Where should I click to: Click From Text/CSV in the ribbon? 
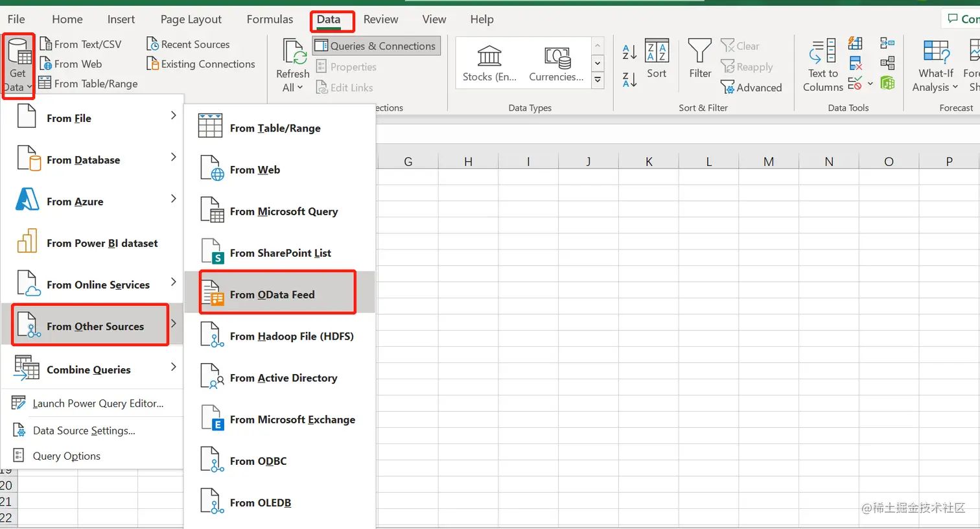click(80, 44)
